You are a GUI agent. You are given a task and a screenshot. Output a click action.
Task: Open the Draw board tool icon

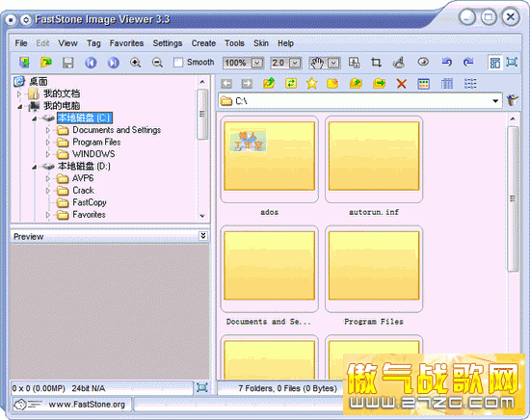click(399, 63)
